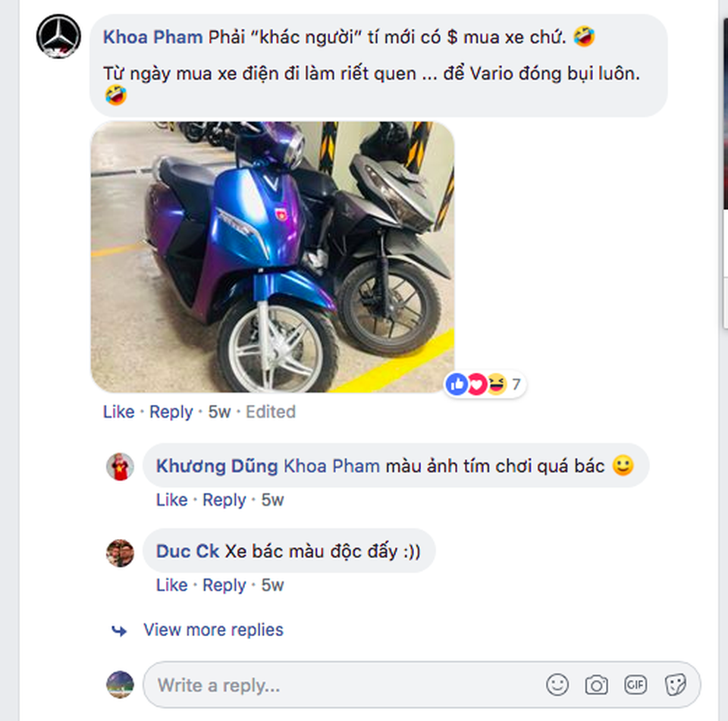Screen dimensions: 728x721
Task: Open Khoa Pham's Mercedes logo avatar
Action: coord(58,36)
